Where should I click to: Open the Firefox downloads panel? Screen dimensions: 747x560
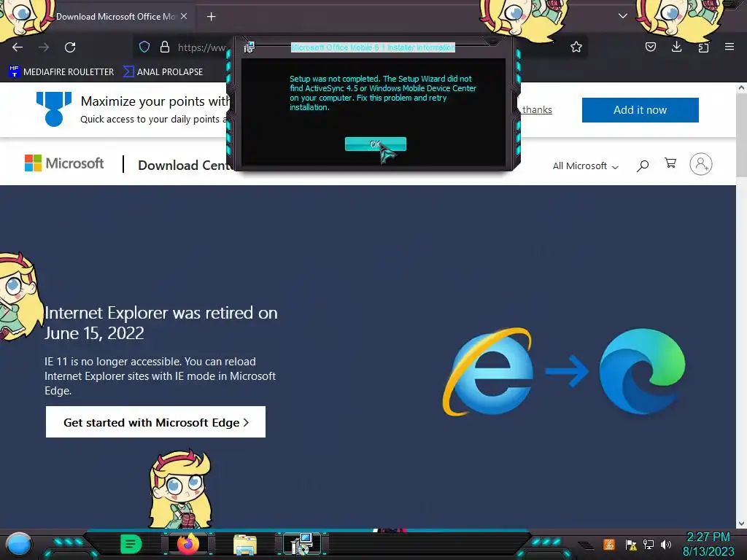click(676, 46)
